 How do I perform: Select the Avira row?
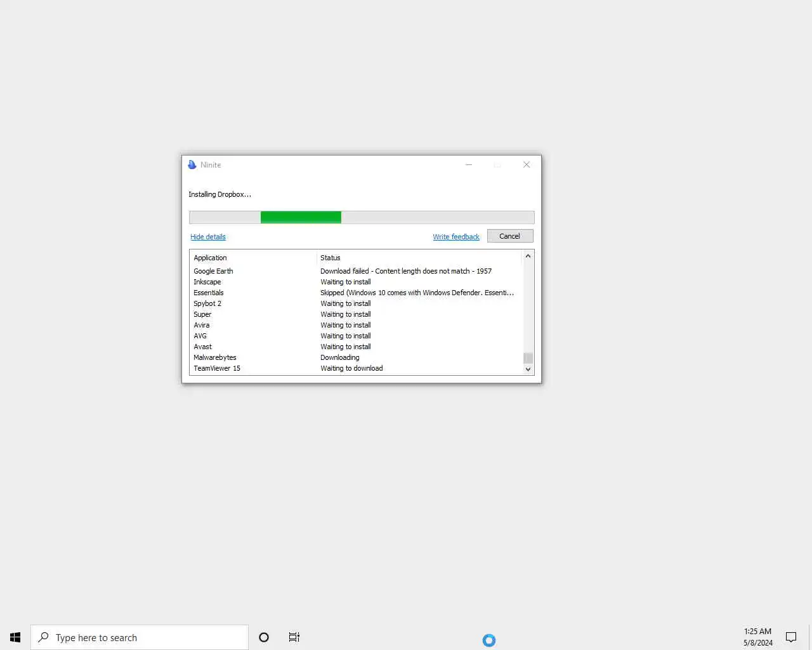pyautogui.click(x=356, y=325)
